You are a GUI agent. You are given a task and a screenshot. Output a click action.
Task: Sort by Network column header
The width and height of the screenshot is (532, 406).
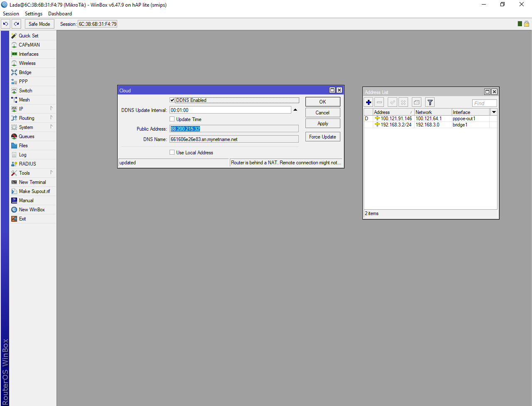[x=433, y=112]
